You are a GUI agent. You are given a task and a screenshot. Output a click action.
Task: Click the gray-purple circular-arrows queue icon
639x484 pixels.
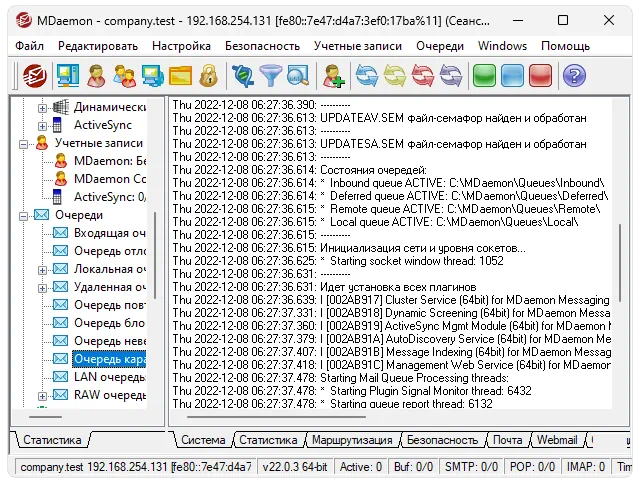click(x=451, y=75)
